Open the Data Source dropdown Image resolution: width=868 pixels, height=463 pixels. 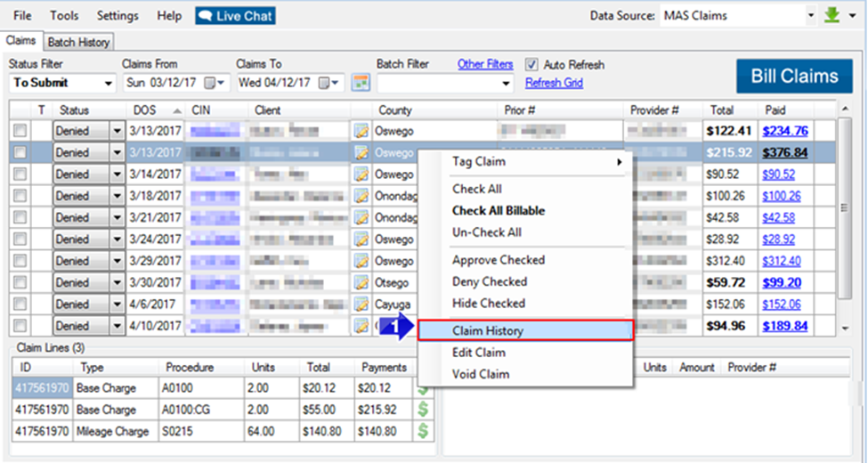coord(810,15)
